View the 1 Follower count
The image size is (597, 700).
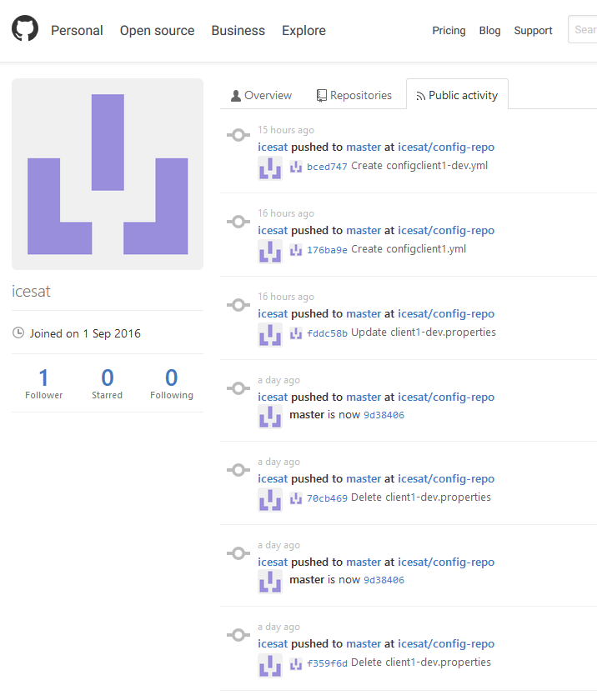(x=43, y=383)
